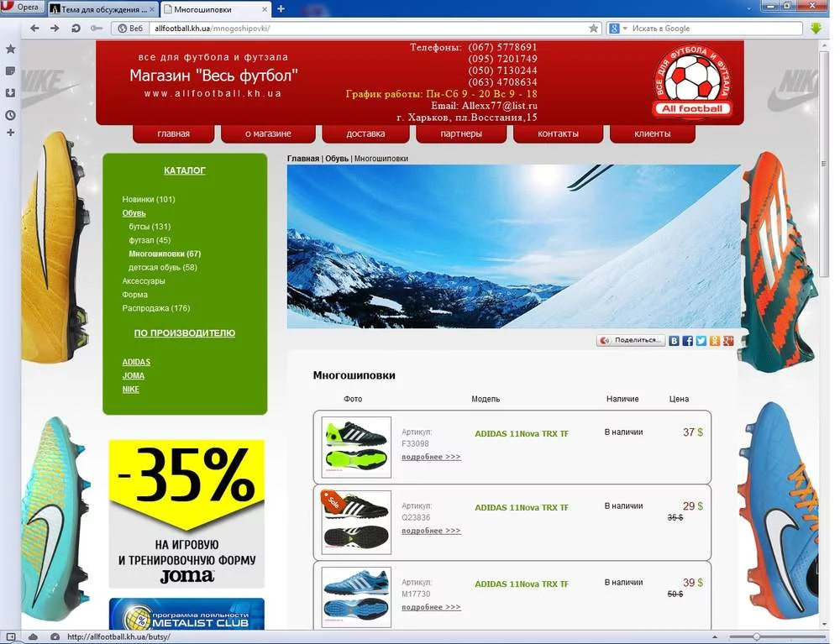Open photo of green ADIDAS 11Nova F33098

click(x=356, y=447)
